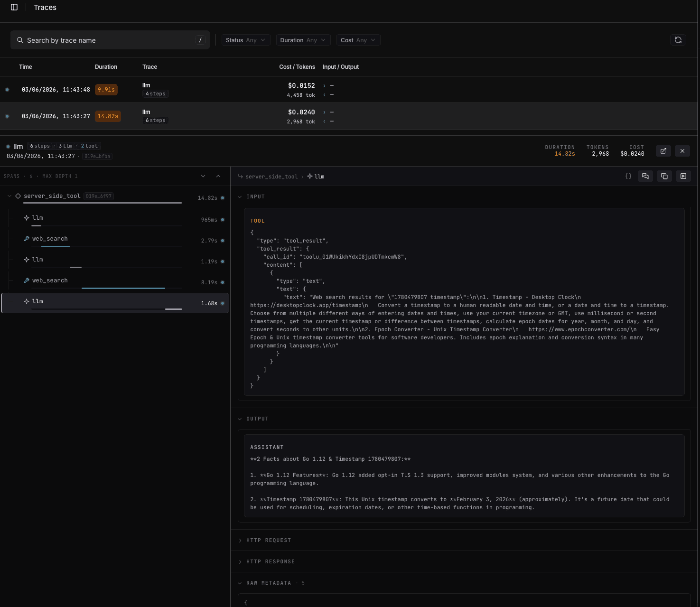Collapse all spans chevron
Screen dimensions: 700x607
tap(218, 176)
